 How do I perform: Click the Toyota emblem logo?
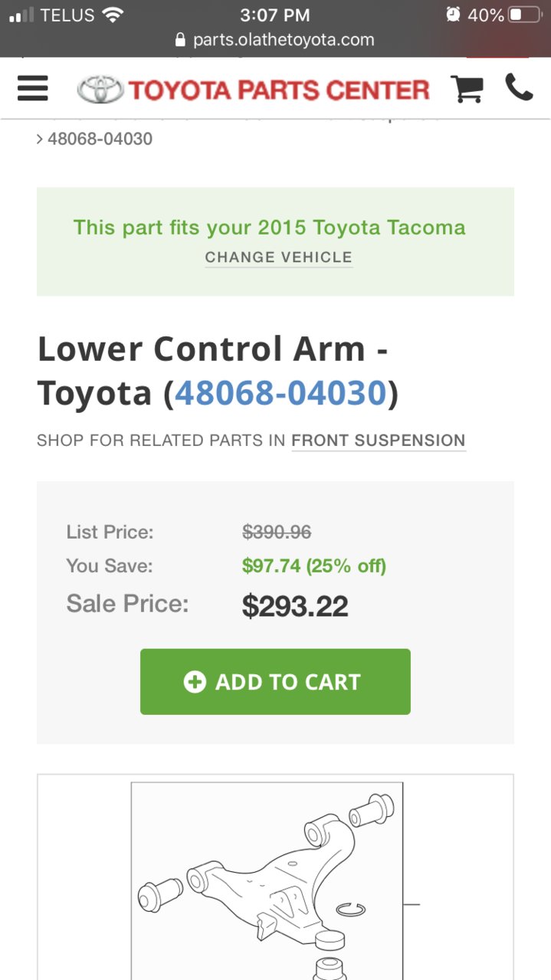[x=100, y=90]
